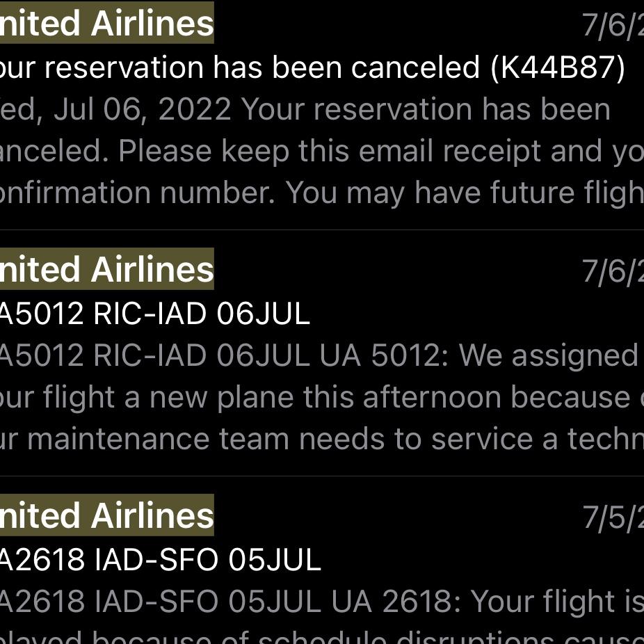
Task: Click the 'UA 5012' flight number in the preview
Action: click(x=376, y=355)
